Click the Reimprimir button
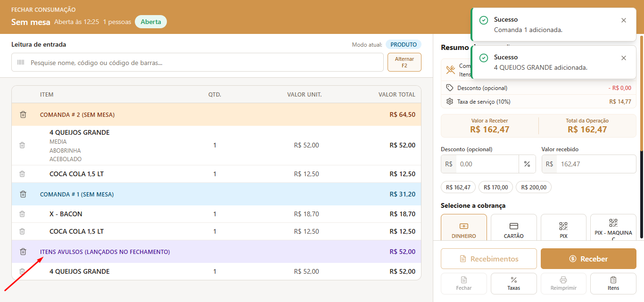 (563, 284)
